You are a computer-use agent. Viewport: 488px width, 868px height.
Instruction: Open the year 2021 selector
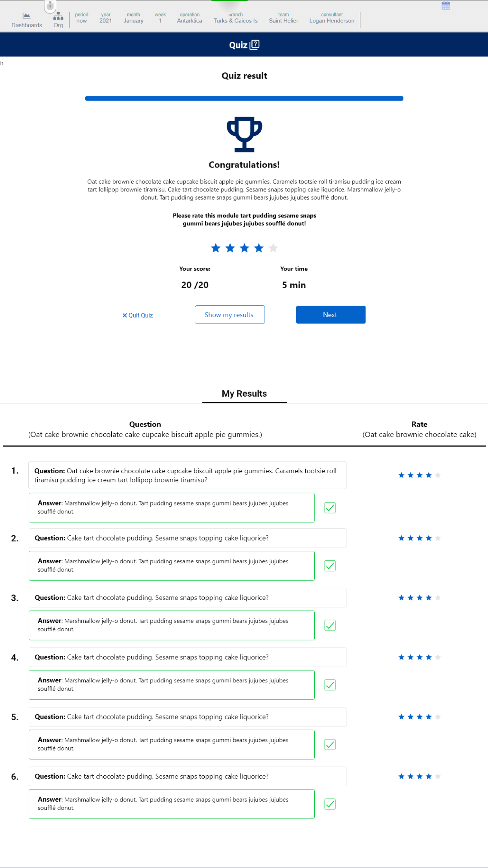pyautogui.click(x=105, y=18)
